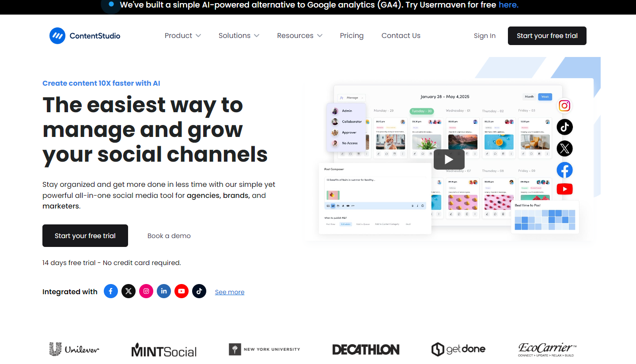Image resolution: width=636 pixels, height=364 pixels.
Task: Click YouTube icon beside the calendar preview
Action: 564,189
